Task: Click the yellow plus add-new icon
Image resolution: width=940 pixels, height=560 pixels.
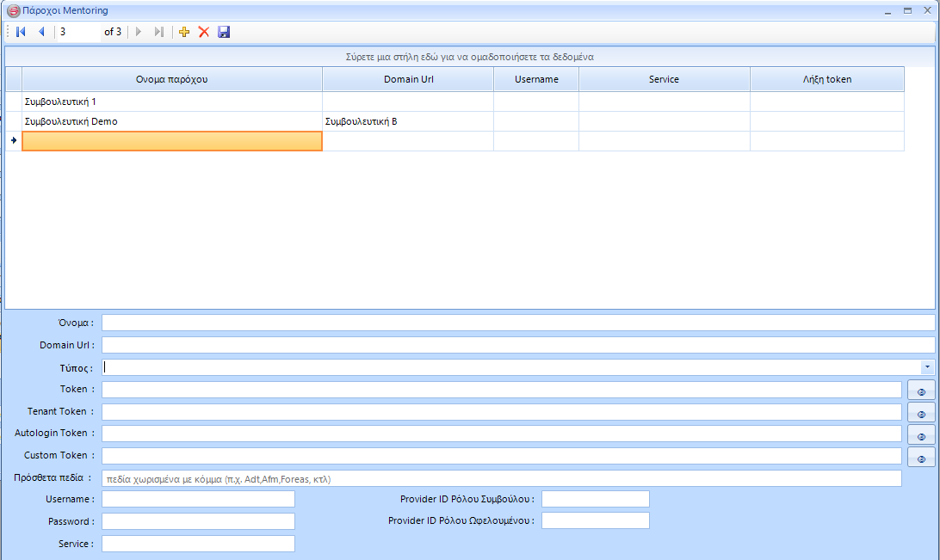Action: pos(183,32)
